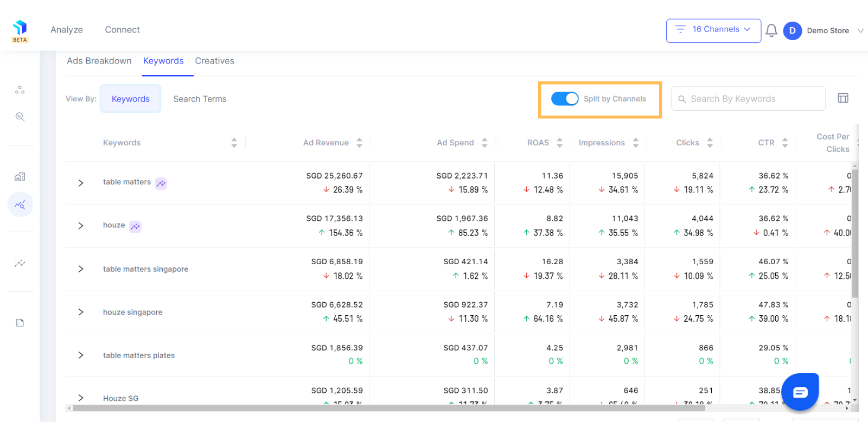Screen dimensions: 868x434
Task: Click trend chart icon beside table matters
Action: click(x=161, y=183)
